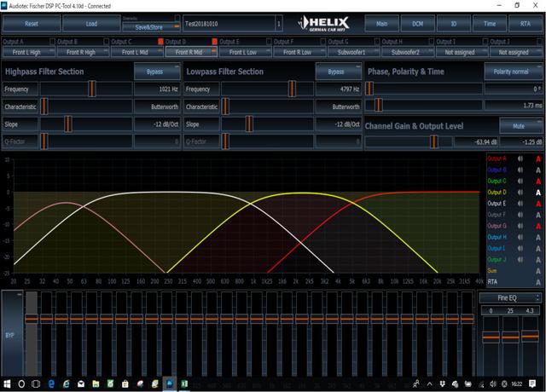The image size is (546, 392).
Task: Switch to the IO view
Action: point(454,24)
